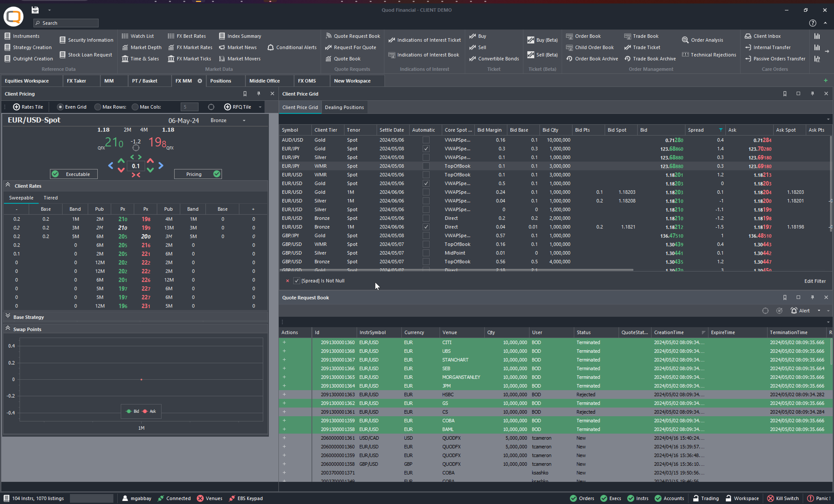834x504 pixels.
Task: Click the Client Inbox icon
Action: pyautogui.click(x=748, y=36)
